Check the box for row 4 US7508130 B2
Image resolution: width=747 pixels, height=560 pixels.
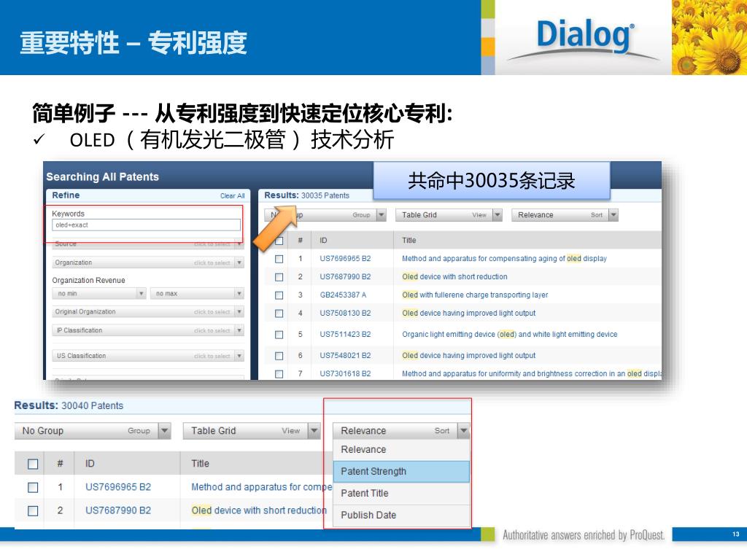[279, 314]
